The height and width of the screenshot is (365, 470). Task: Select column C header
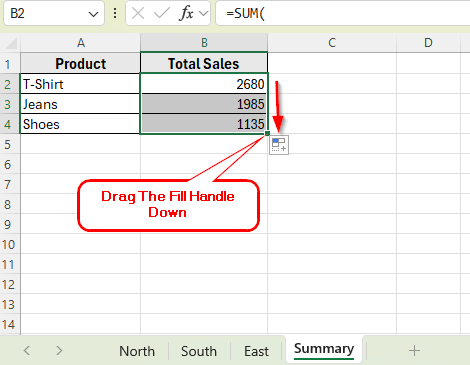click(x=332, y=43)
